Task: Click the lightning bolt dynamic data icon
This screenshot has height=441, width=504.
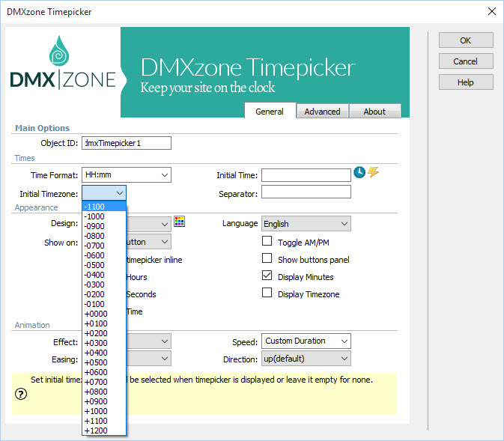Action: click(x=373, y=172)
